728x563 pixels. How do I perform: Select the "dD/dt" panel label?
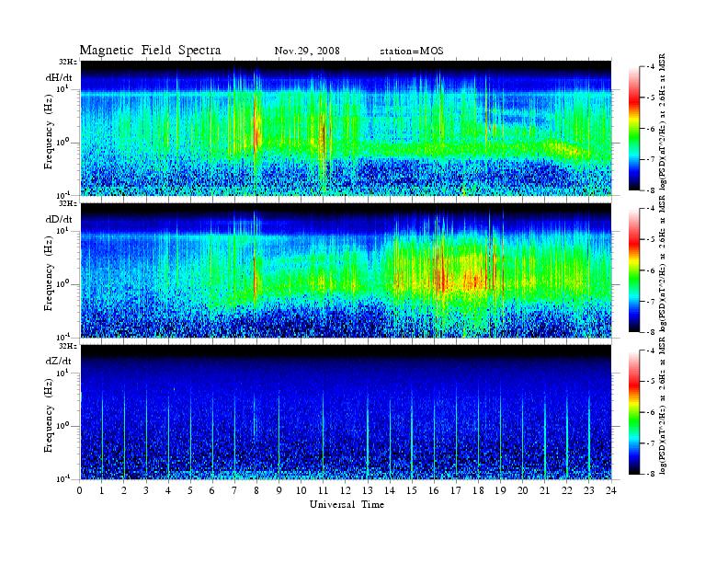tap(59, 218)
